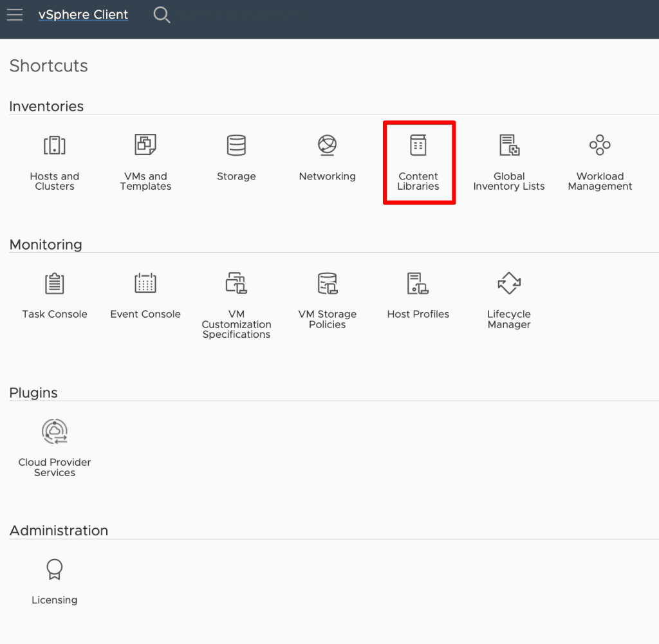Open the Task Console icon

tap(55, 283)
